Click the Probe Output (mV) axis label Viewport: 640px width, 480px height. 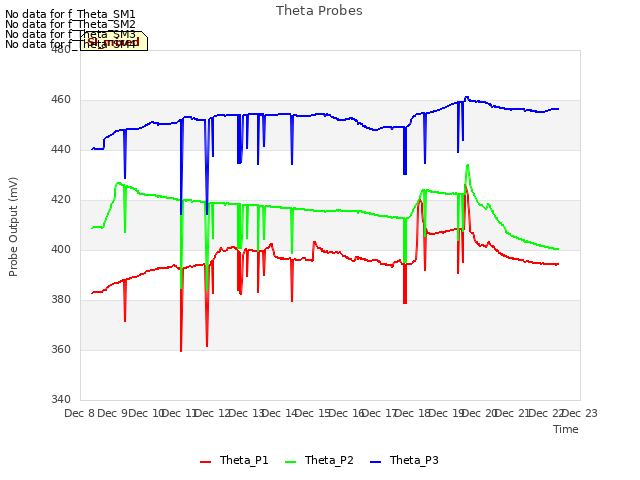tap(13, 227)
